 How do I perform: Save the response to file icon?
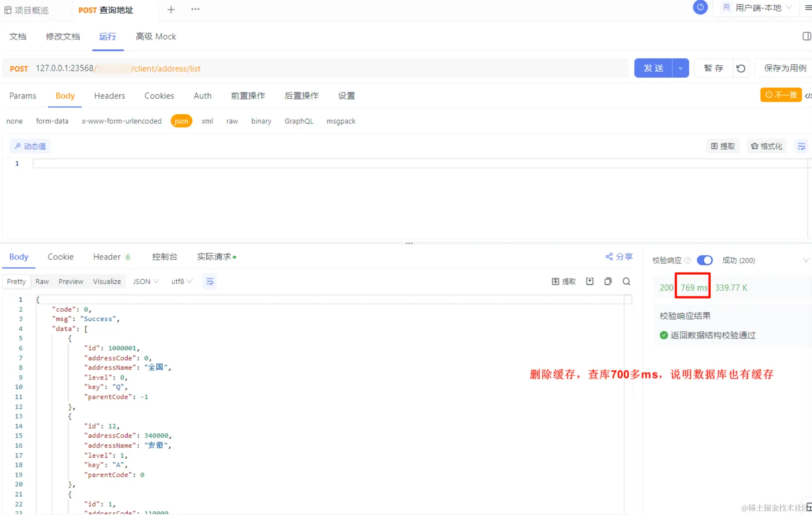pos(590,281)
